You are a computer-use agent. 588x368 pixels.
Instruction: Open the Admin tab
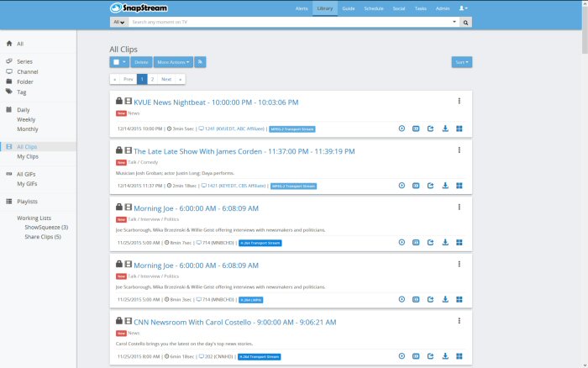[x=443, y=8]
